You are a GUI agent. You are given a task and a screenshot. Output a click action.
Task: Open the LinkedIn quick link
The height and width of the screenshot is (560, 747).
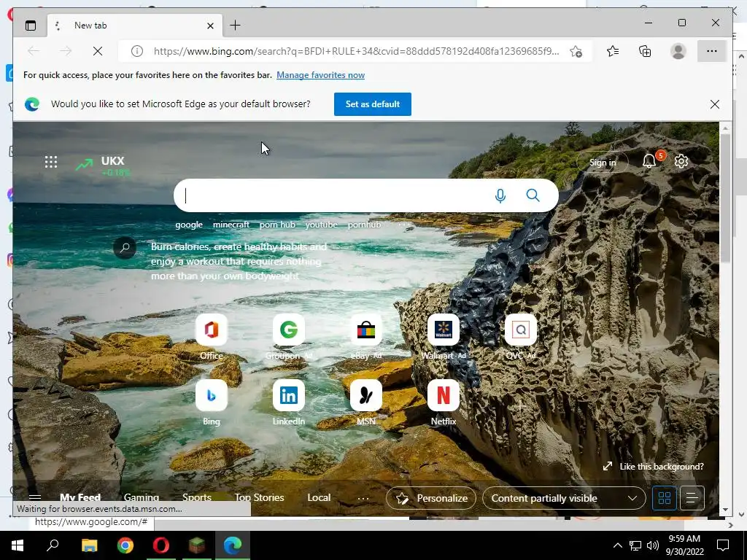click(289, 402)
